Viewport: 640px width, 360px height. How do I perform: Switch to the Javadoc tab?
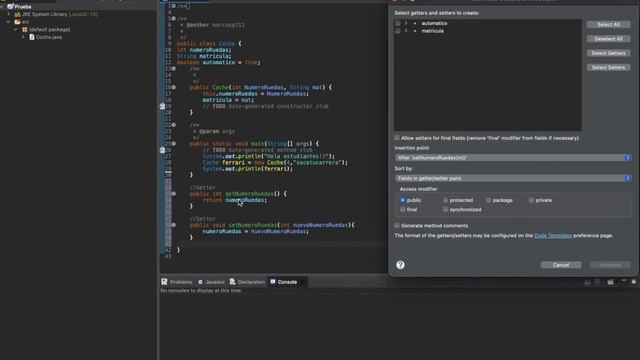click(x=215, y=282)
